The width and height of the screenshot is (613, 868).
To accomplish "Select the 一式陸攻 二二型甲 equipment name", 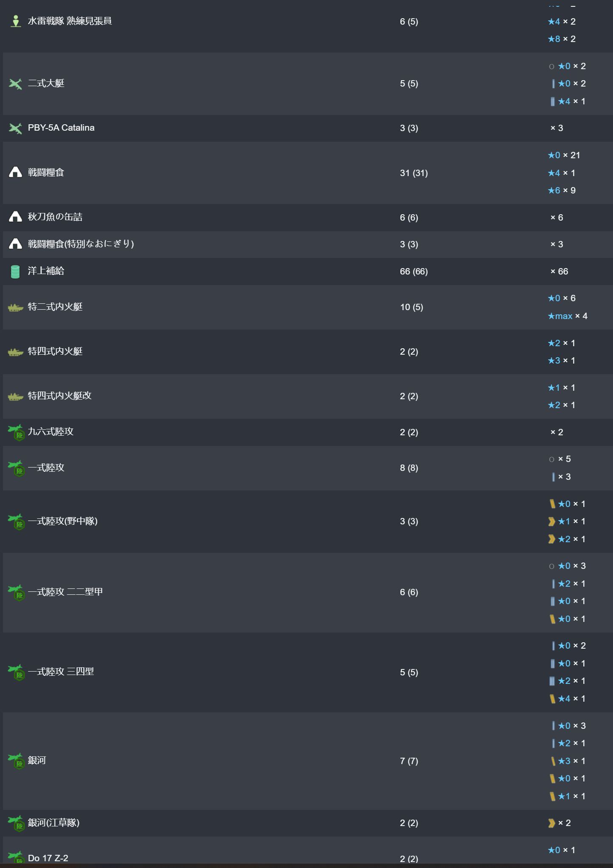I will (x=65, y=592).
